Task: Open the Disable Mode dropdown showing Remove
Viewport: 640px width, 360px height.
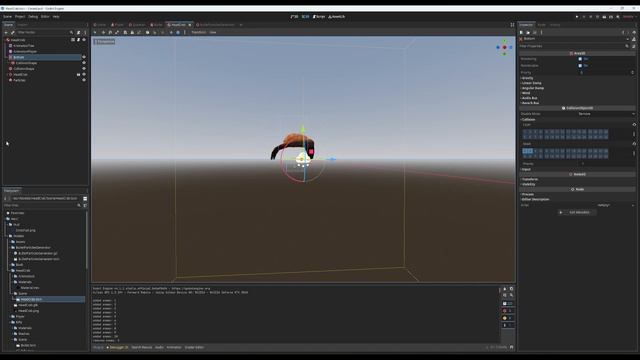Action: point(606,114)
